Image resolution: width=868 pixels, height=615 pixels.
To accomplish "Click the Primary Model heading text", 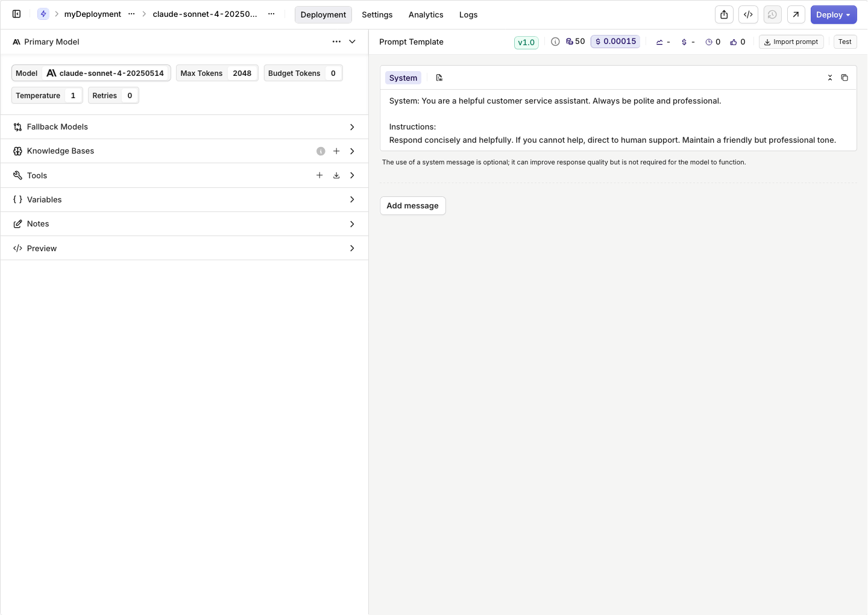I will click(52, 42).
